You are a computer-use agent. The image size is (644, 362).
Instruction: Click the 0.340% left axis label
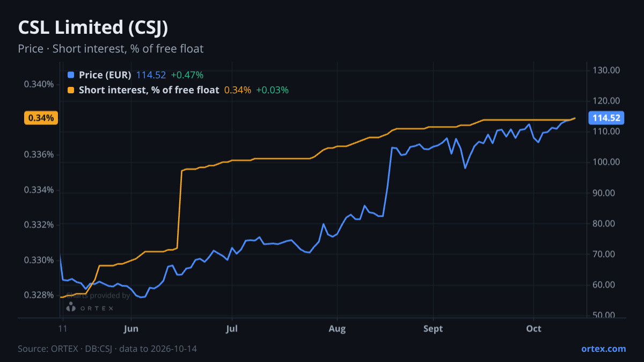(39, 84)
